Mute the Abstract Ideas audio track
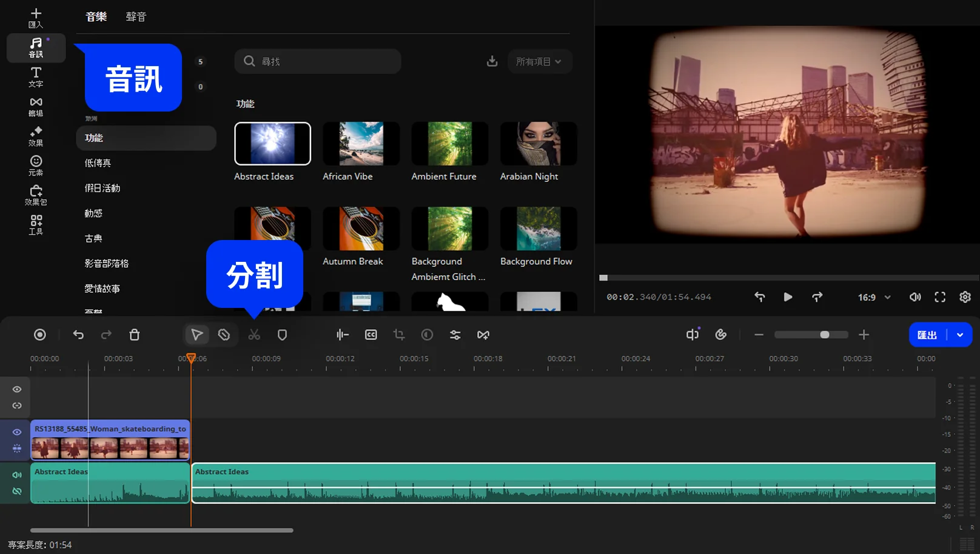Viewport: 980px width, 554px height. (x=17, y=475)
